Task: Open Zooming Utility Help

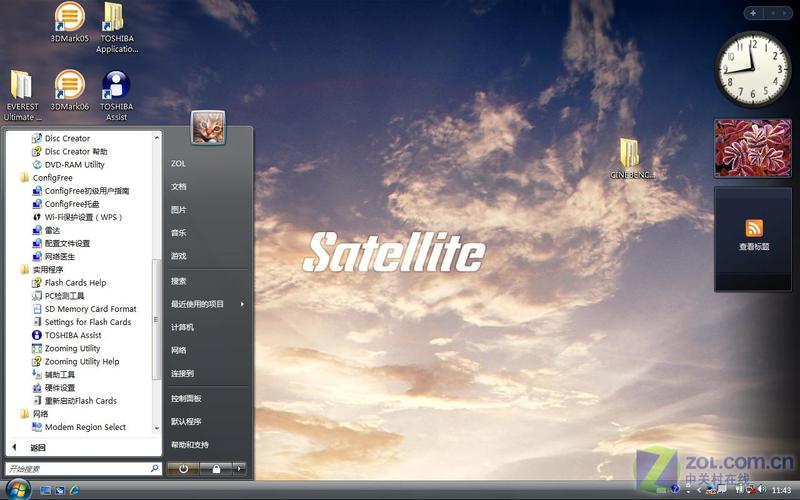Action: pos(76,362)
